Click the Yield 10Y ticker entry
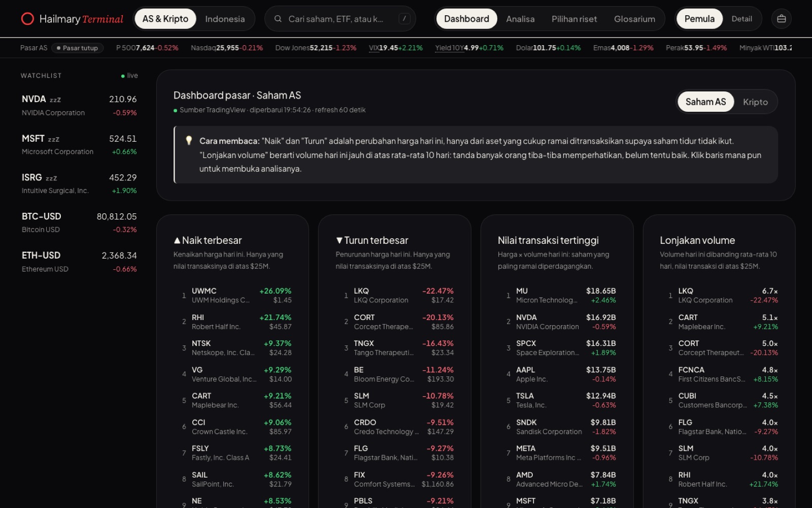Screen dimensions: 812x508 tap(469, 48)
